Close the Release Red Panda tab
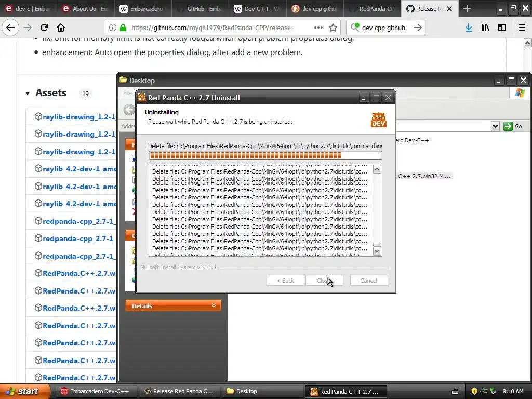532x399 pixels. [x=449, y=9]
